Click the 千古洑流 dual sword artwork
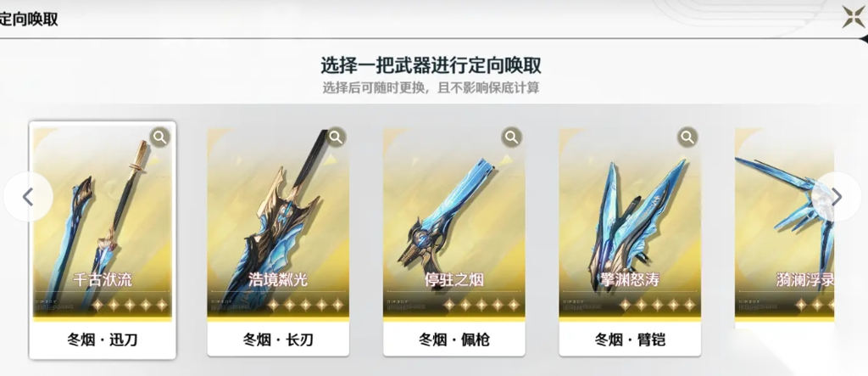 [x=103, y=222]
